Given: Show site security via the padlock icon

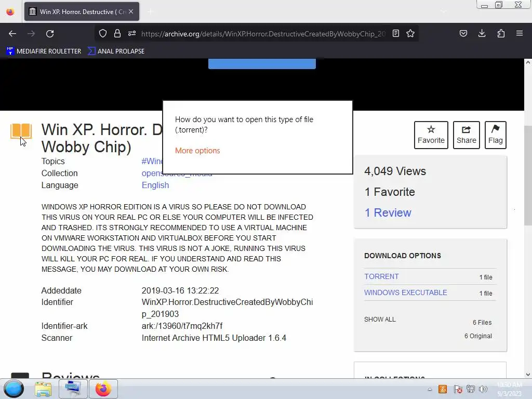Looking at the screenshot, I should [x=117, y=33].
